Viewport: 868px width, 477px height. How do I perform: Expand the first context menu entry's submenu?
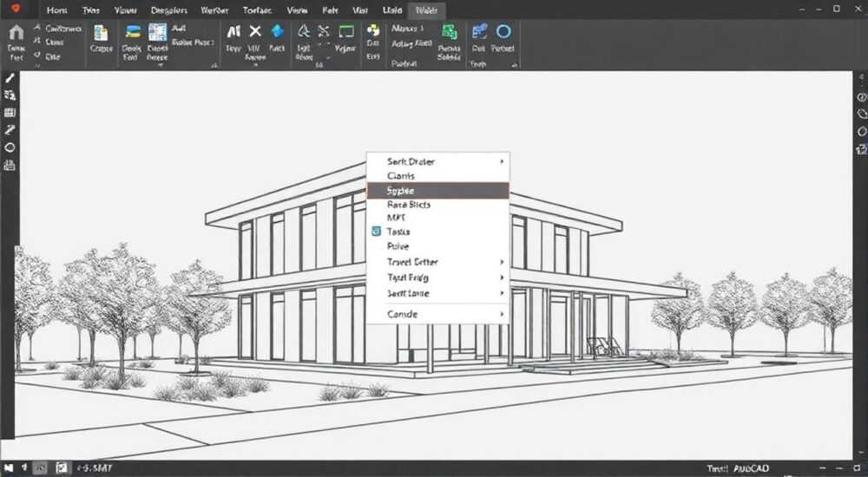tap(502, 161)
